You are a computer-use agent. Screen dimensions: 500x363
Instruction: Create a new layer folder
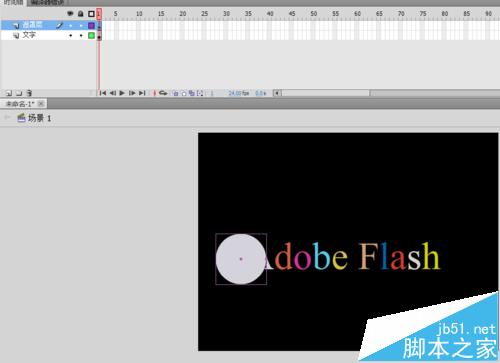[x=19, y=93]
